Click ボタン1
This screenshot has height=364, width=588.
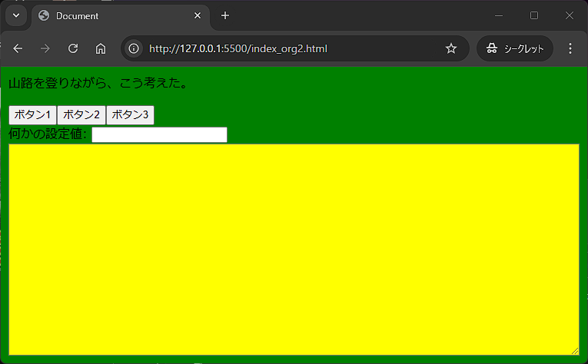32,115
